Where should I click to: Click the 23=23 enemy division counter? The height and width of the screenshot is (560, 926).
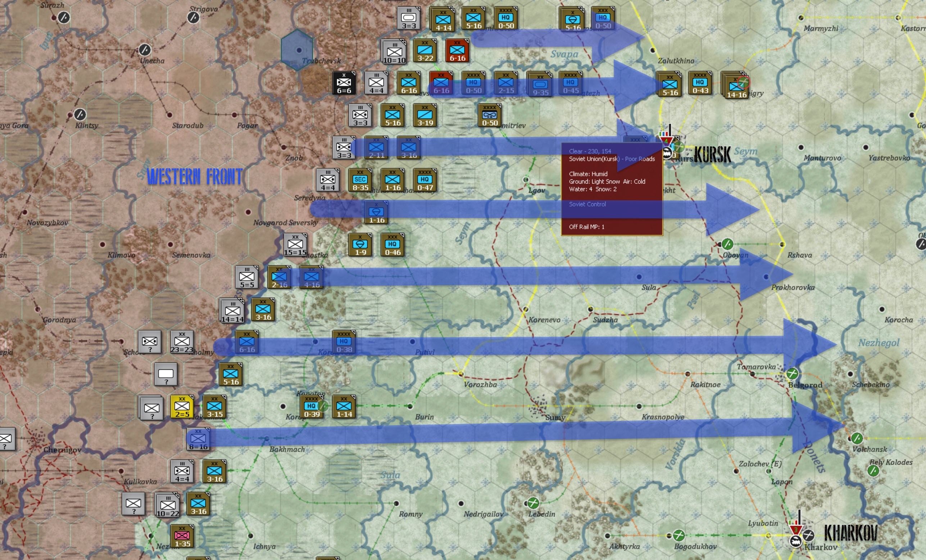coord(182,342)
